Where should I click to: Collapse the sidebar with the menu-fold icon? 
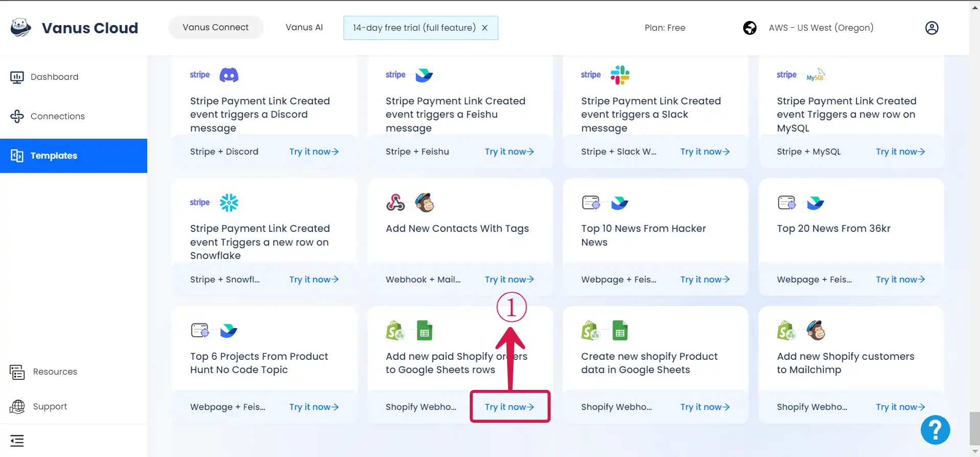point(17,441)
